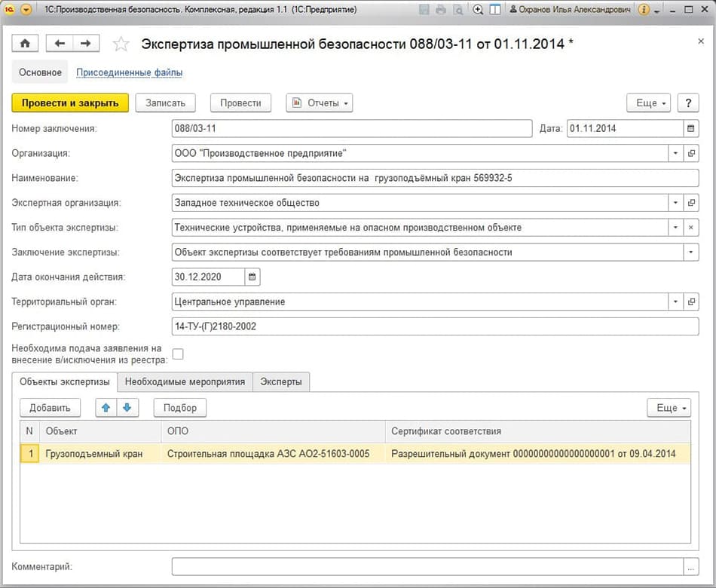The width and height of the screenshot is (716, 588).
Task: Click user Охранов Илья Александрович
Action: (571, 9)
